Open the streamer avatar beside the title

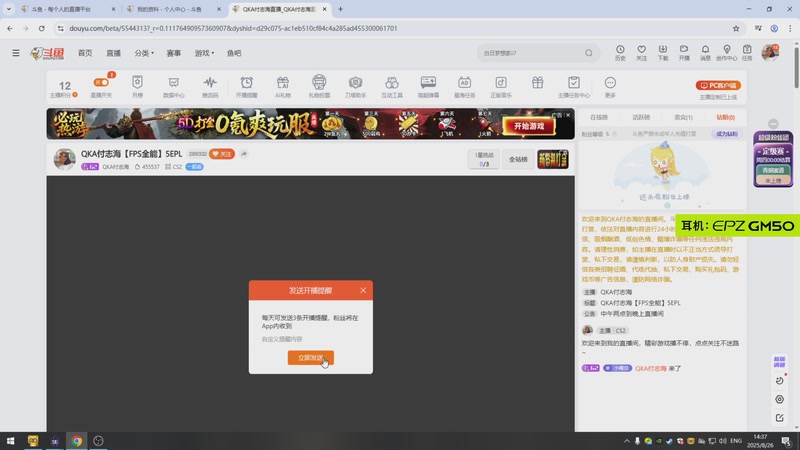64,159
